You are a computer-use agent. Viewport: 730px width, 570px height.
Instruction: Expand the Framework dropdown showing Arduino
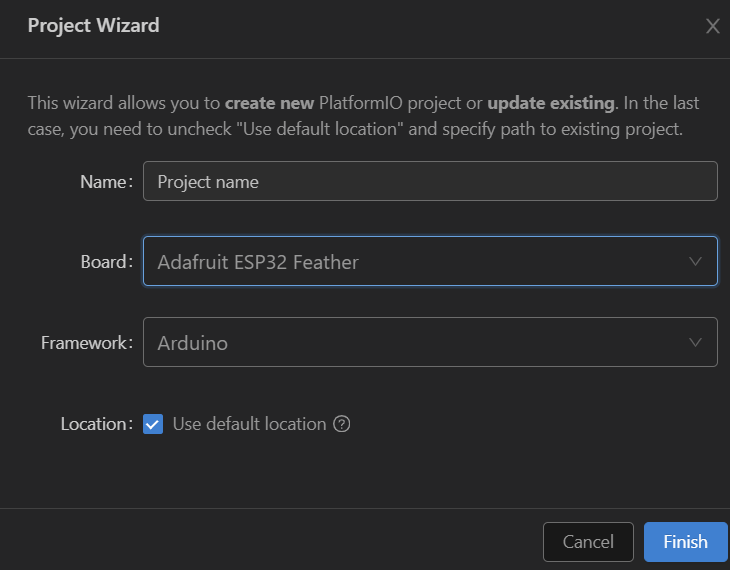(x=430, y=342)
